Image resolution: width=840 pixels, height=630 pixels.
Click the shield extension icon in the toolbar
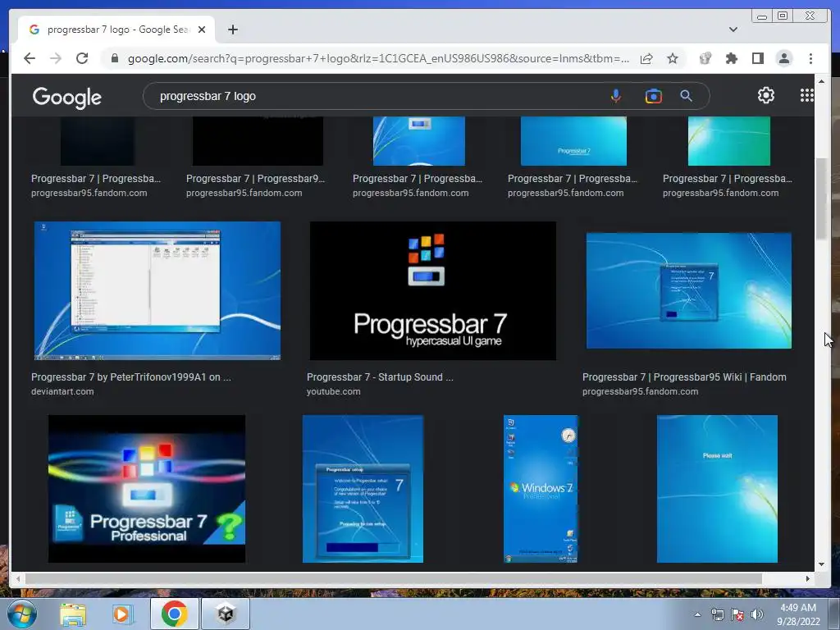tap(705, 58)
